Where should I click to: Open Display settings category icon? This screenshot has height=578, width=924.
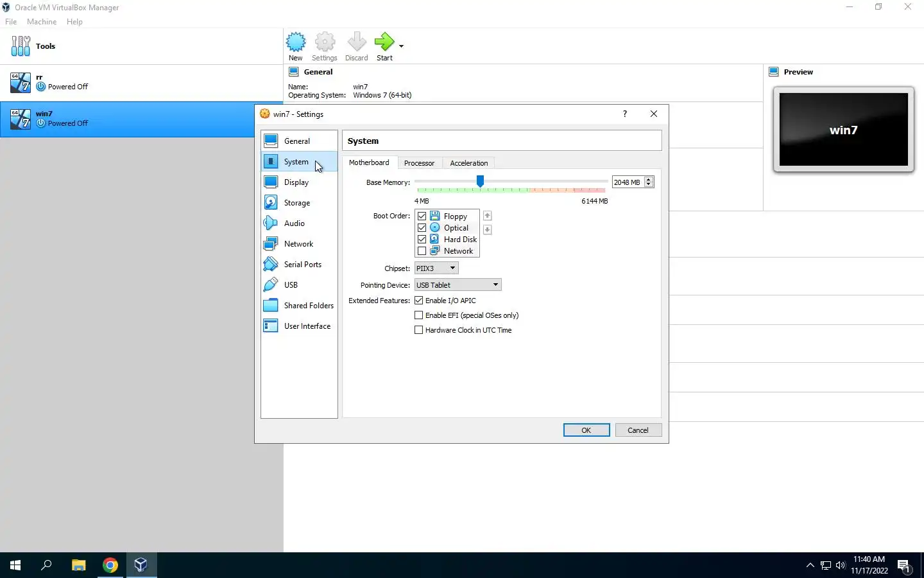click(x=271, y=182)
